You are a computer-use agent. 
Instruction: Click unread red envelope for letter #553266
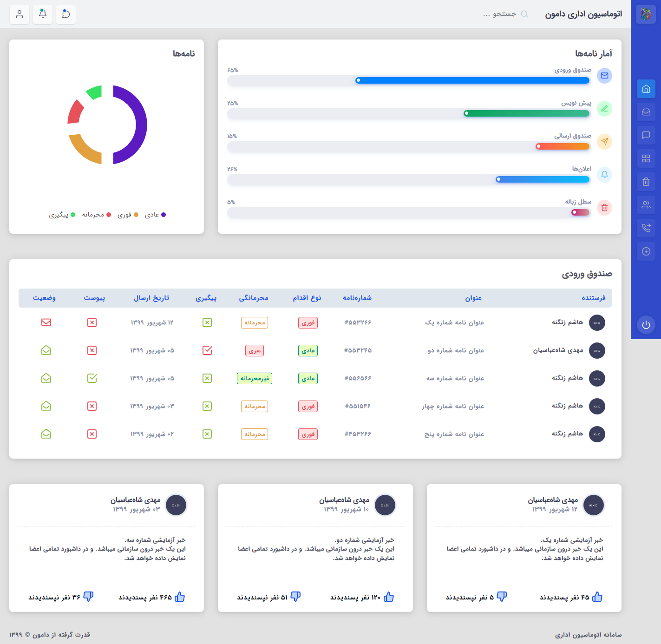[46, 322]
